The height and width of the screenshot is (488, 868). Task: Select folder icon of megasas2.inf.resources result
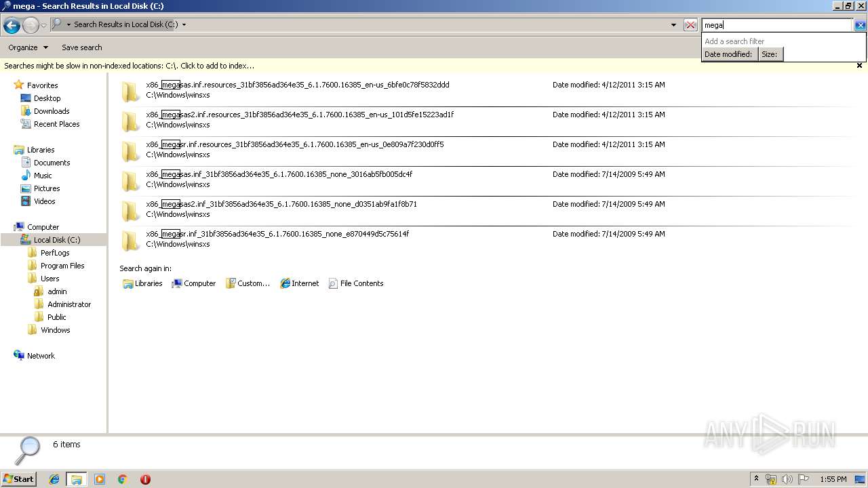pyautogui.click(x=130, y=121)
